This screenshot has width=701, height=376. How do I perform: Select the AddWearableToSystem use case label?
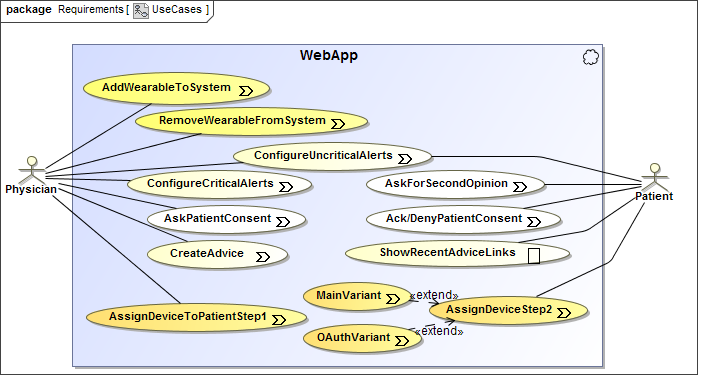coord(166,87)
